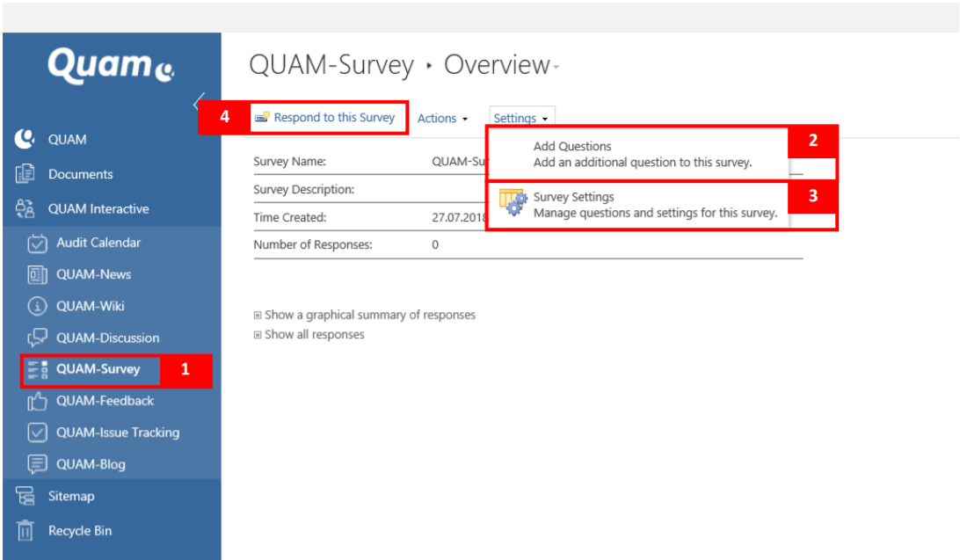Image resolution: width=960 pixels, height=560 pixels.
Task: Click the QUAM-Feedback thumbs-up icon
Action: 37,402
